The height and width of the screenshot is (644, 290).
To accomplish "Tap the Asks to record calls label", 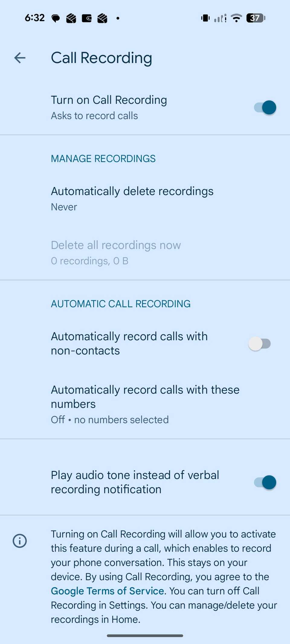I will click(x=94, y=116).
